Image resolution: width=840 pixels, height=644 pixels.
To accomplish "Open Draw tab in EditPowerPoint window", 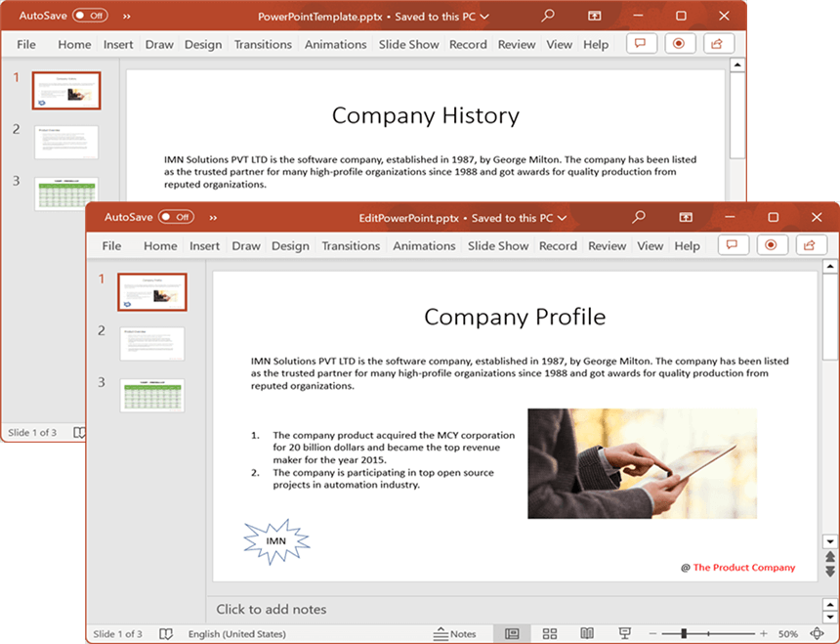I will click(246, 246).
